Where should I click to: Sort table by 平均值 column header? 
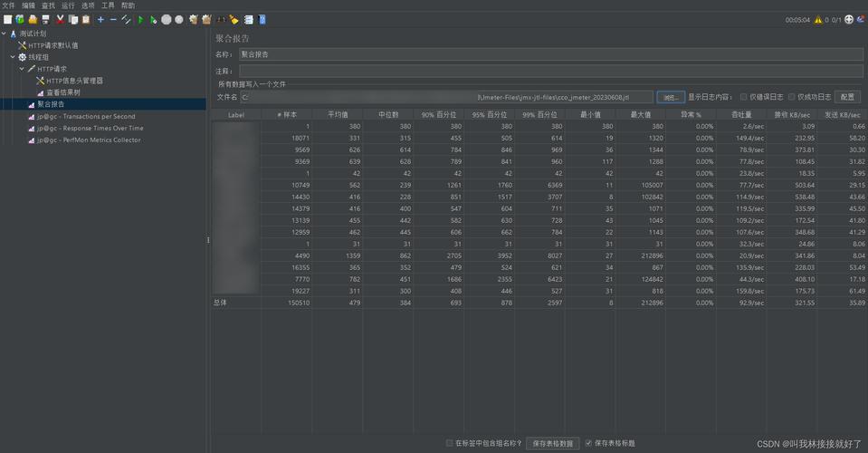point(338,115)
